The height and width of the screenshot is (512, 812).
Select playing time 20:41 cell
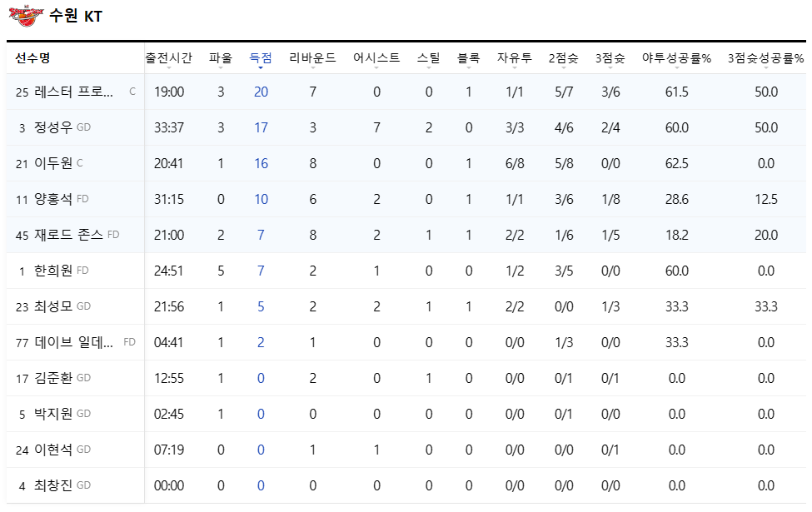click(x=169, y=163)
